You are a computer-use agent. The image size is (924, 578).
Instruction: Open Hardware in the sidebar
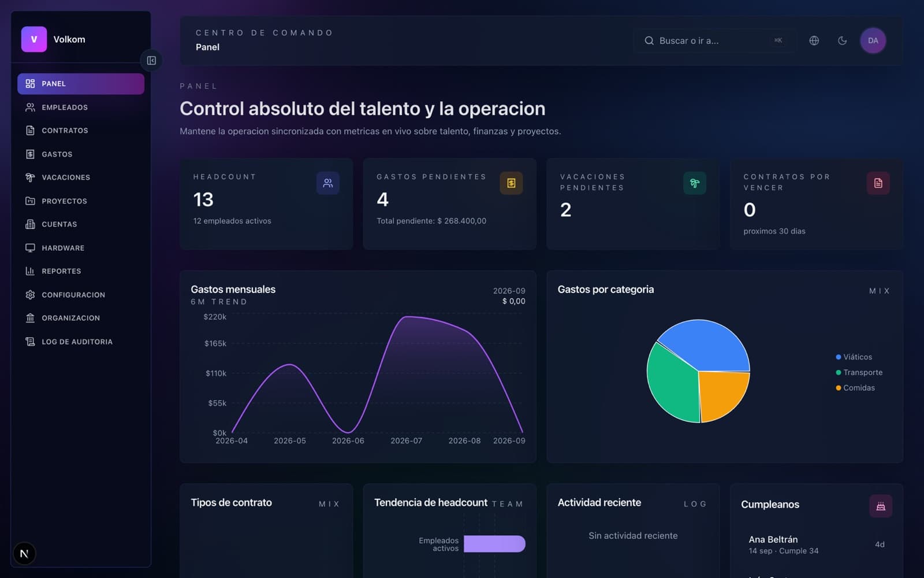(x=81, y=248)
